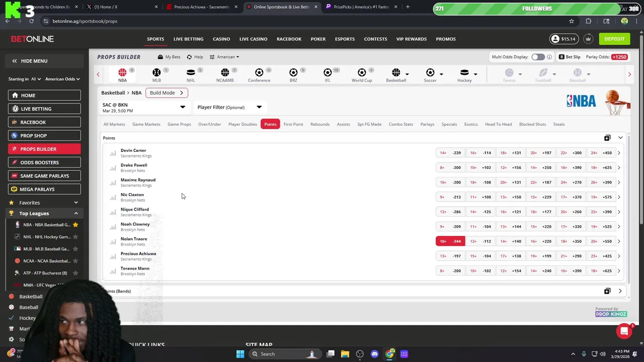Switch to the Rebounds tab

(320, 124)
